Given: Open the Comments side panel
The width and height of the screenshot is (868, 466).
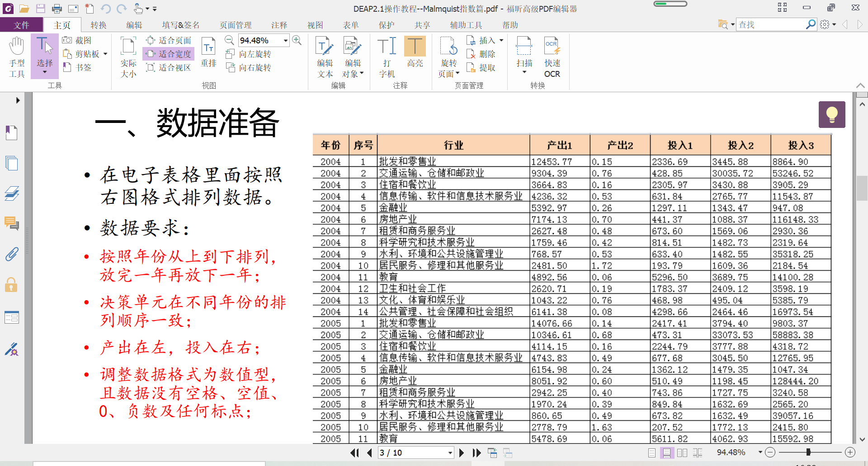Looking at the screenshot, I should coord(12,223).
